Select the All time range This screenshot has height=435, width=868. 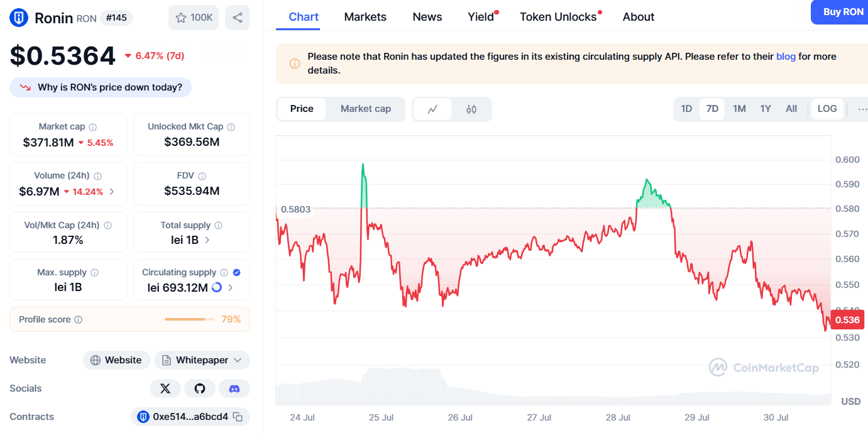coord(791,109)
